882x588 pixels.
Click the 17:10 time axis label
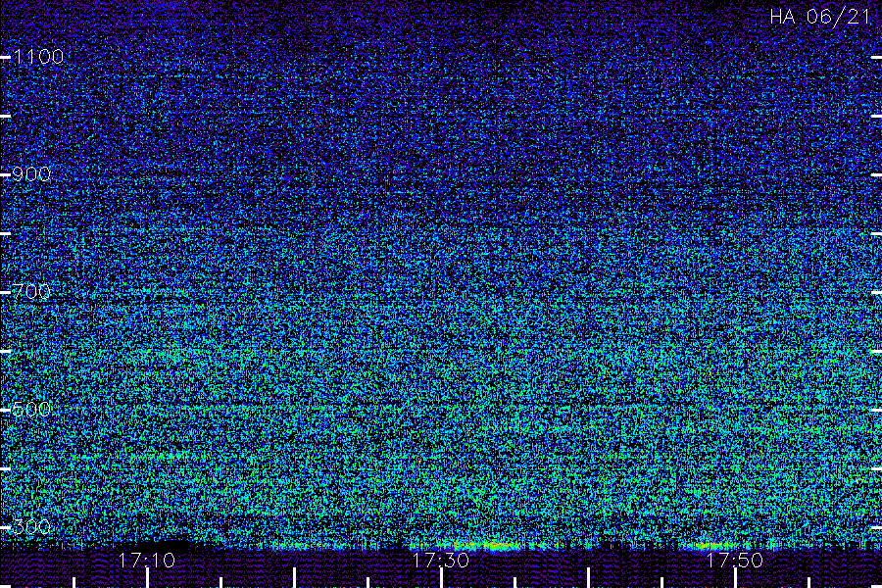click(x=147, y=560)
